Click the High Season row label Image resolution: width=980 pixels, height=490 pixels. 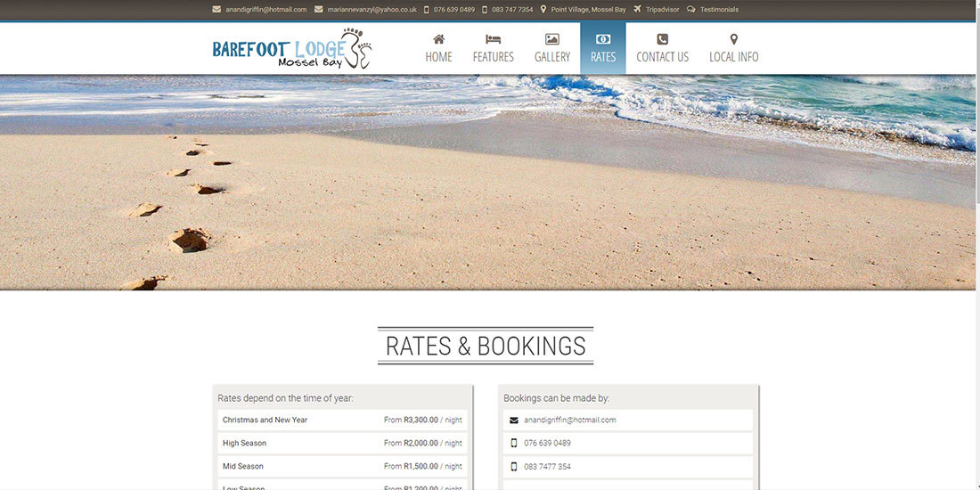pyautogui.click(x=244, y=443)
